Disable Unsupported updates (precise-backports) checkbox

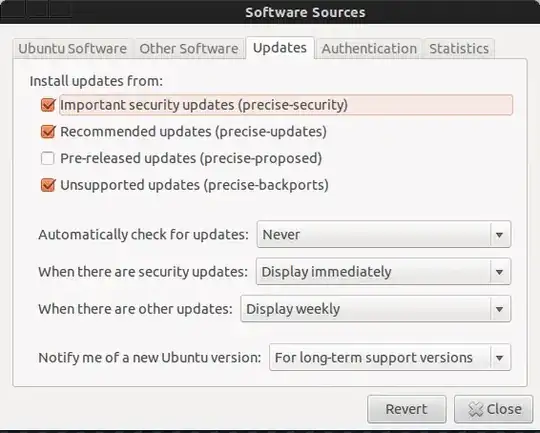coord(48,185)
